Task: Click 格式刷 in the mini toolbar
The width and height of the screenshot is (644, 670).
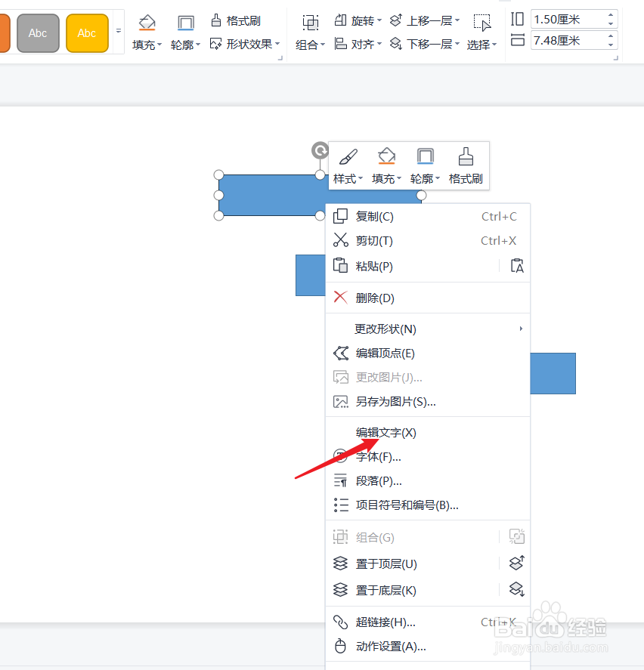Action: pyautogui.click(x=466, y=165)
